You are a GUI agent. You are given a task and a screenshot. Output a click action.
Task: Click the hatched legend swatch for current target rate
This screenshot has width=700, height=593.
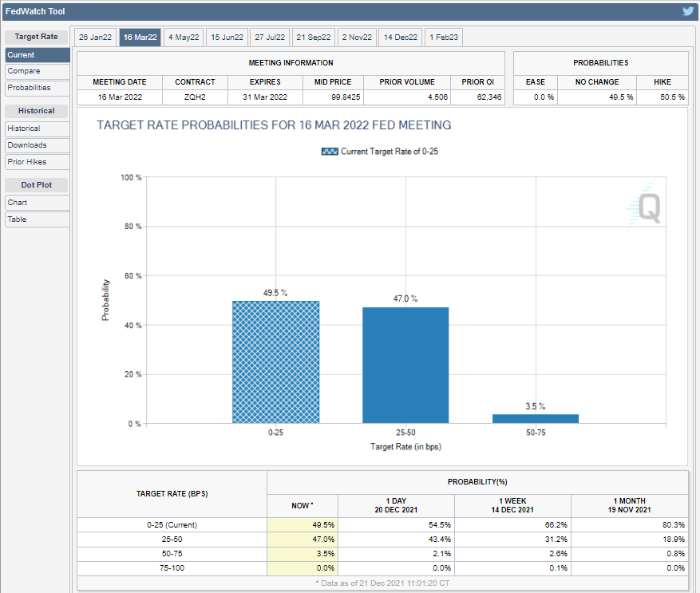pos(330,152)
